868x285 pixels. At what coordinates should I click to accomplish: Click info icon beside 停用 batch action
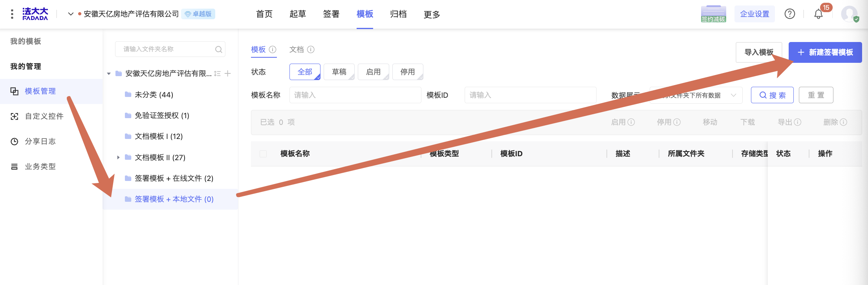pos(677,122)
